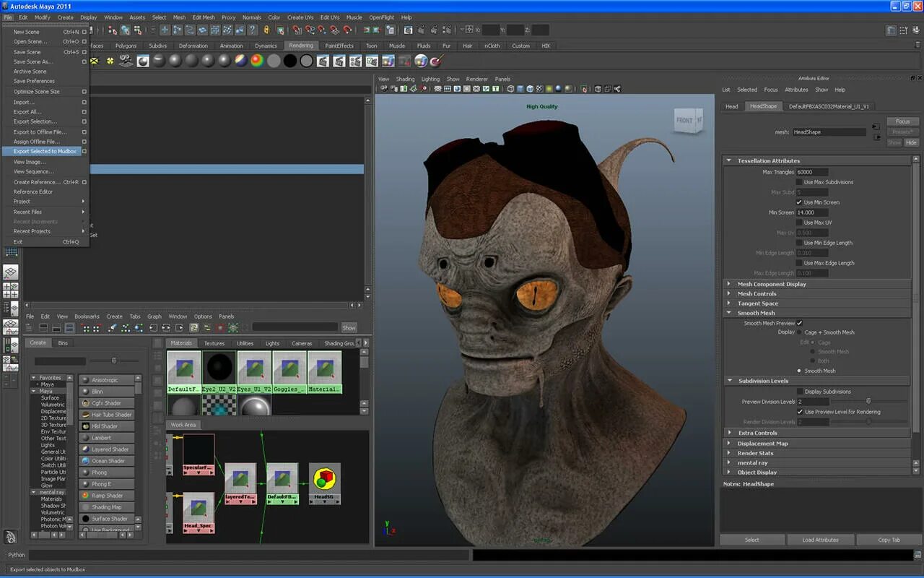
Task: Click the Select button in Attribute Editor
Action: [x=752, y=540]
